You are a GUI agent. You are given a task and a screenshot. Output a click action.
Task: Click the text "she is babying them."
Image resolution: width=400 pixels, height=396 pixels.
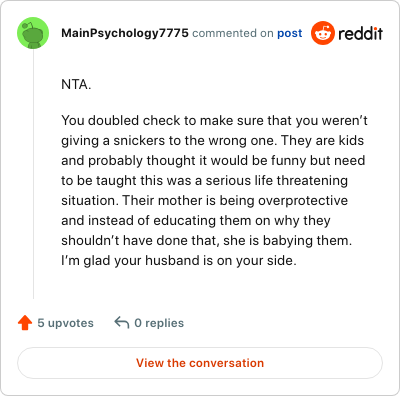(287, 241)
